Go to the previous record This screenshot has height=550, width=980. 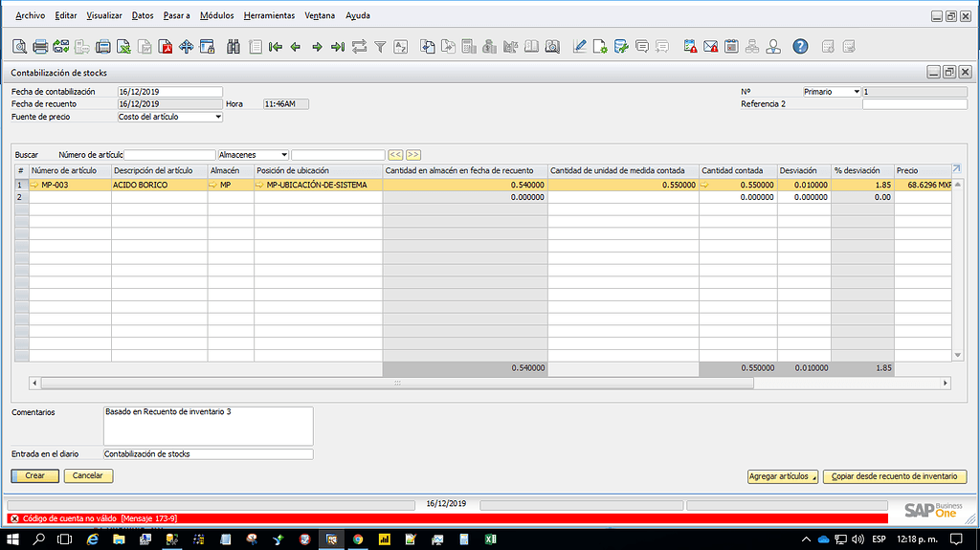pyautogui.click(x=296, y=47)
